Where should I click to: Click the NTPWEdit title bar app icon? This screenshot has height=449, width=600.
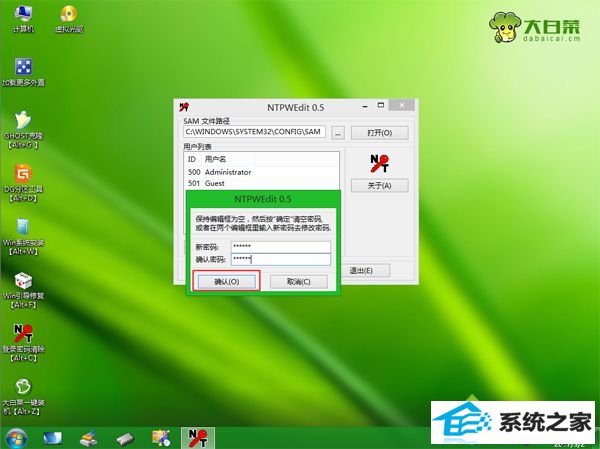pyautogui.click(x=184, y=107)
